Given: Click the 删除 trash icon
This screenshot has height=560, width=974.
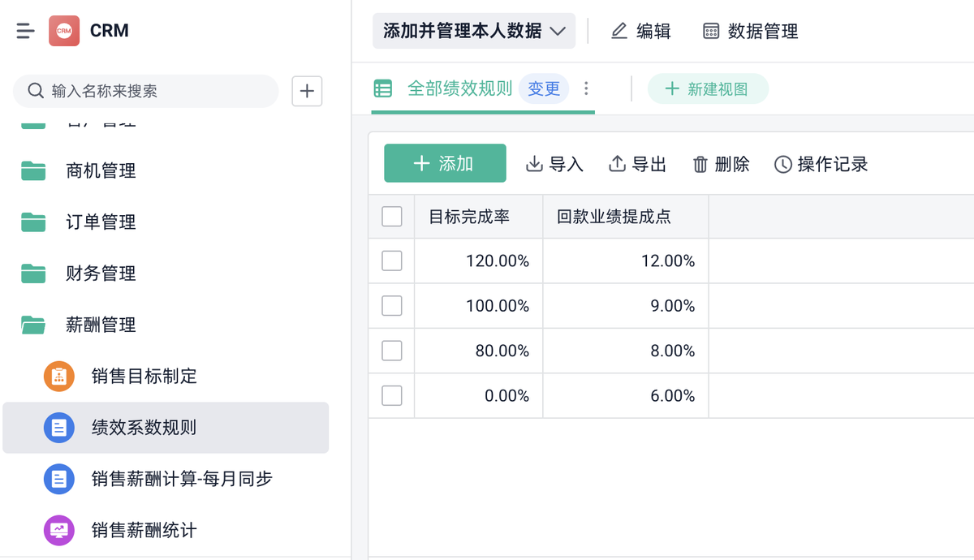Looking at the screenshot, I should click(x=700, y=164).
